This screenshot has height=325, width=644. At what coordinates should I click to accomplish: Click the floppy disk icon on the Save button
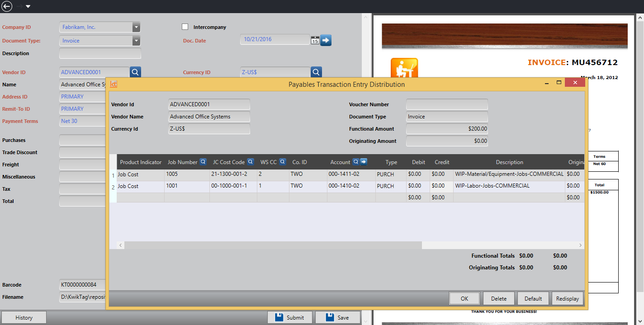[x=330, y=317]
